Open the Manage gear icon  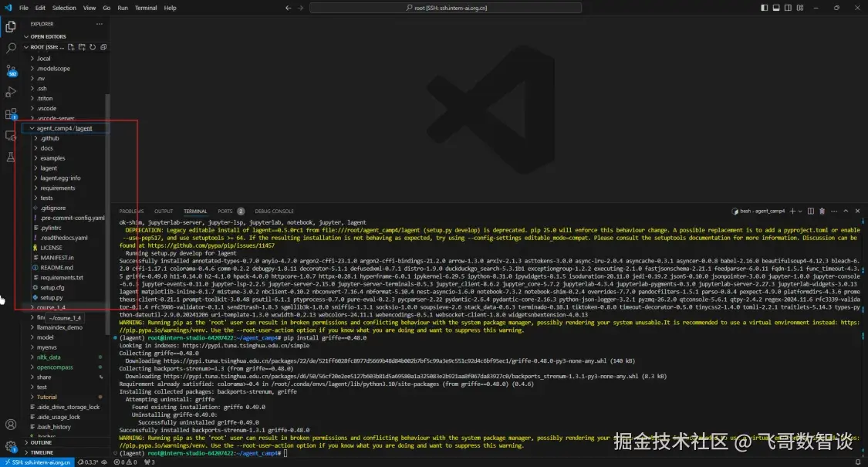(11, 446)
